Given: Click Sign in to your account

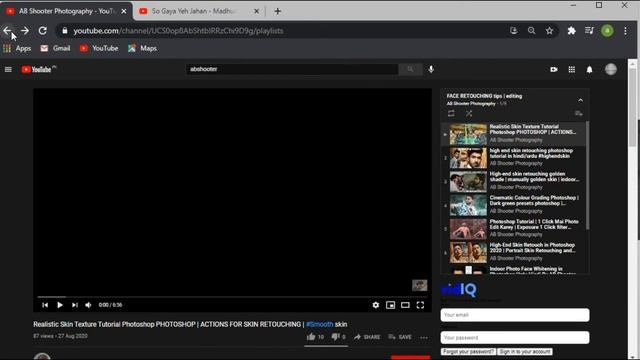Looking at the screenshot, I should (525, 351).
